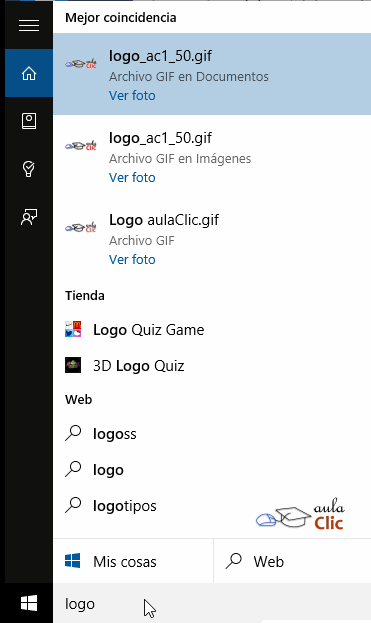371x623 pixels.
Task: Select the logo web search suggestion
Action: tap(212, 470)
